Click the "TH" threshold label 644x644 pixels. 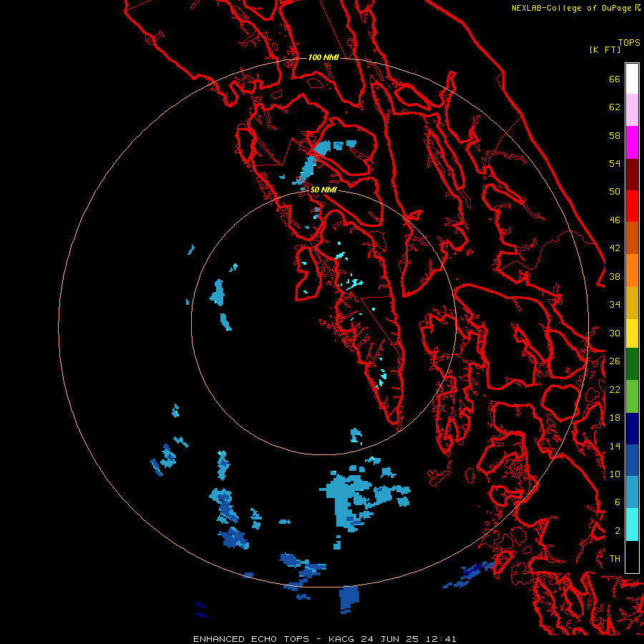(615, 559)
